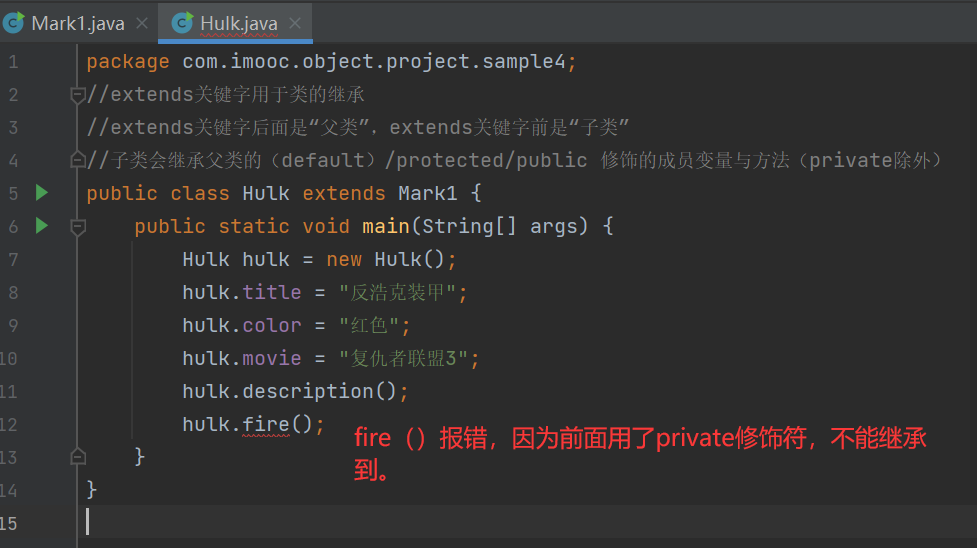Click the class icon on Mark1.java tab
Image resolution: width=977 pixels, height=548 pixels.
pos(16,23)
